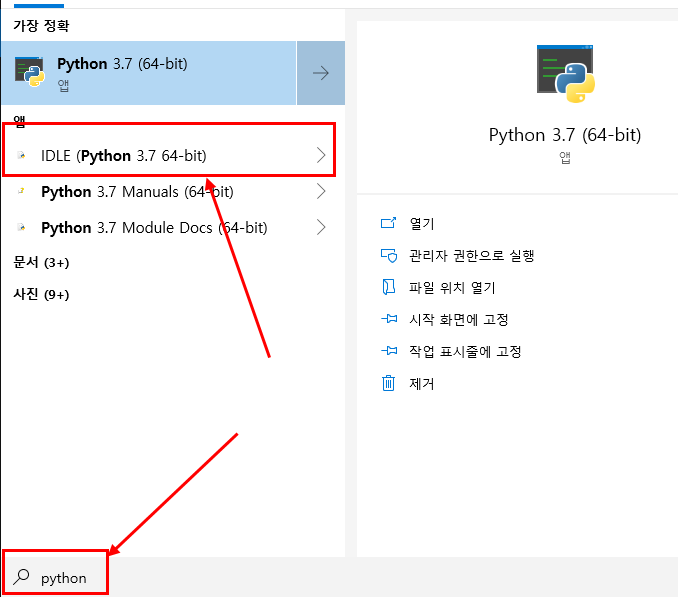Expand chevron for Python 3.7 Module Docs

(x=321, y=227)
